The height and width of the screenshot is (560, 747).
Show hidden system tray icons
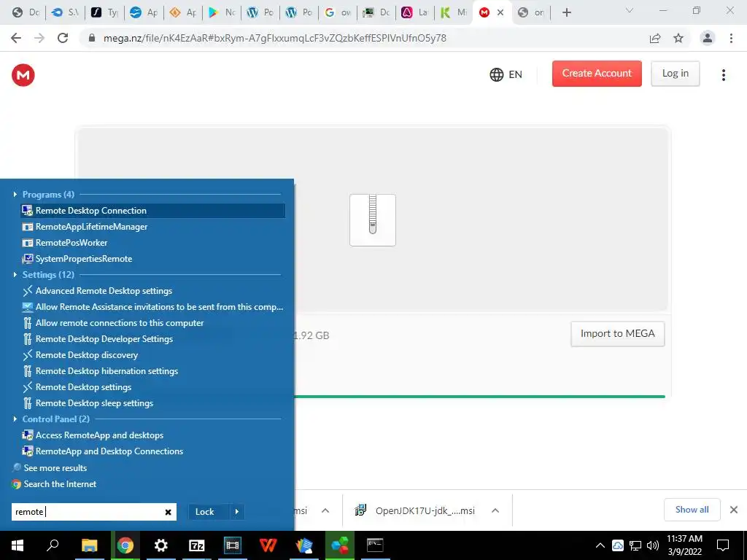click(600, 545)
